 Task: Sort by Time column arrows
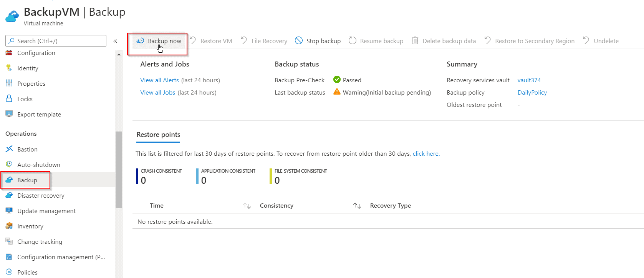(x=247, y=206)
